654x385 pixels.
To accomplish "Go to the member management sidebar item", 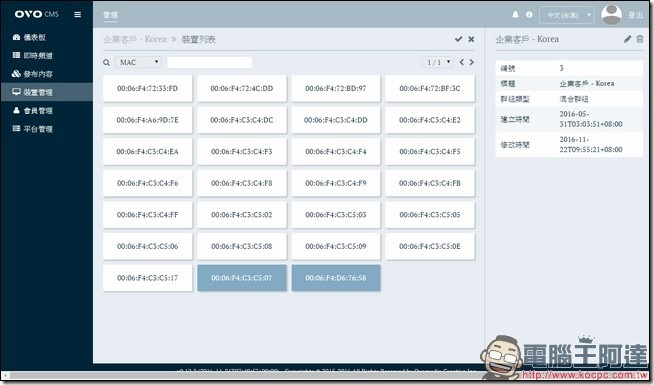I will (x=33, y=111).
